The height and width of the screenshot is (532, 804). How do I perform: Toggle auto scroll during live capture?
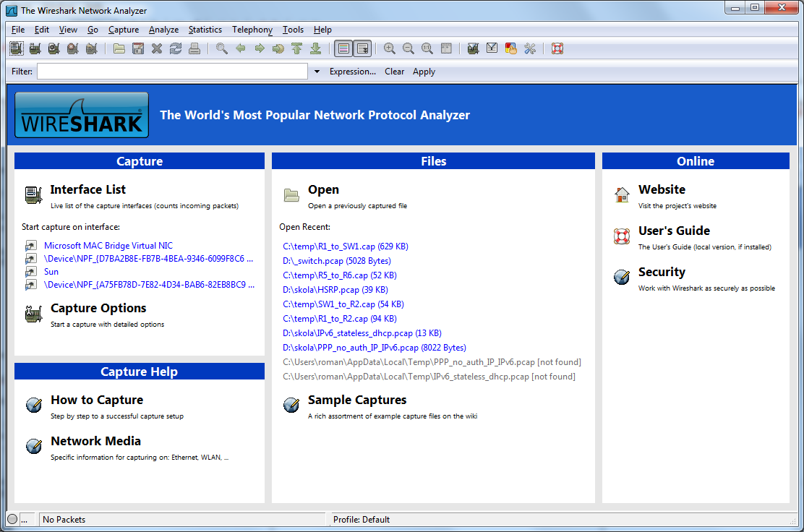[362, 48]
